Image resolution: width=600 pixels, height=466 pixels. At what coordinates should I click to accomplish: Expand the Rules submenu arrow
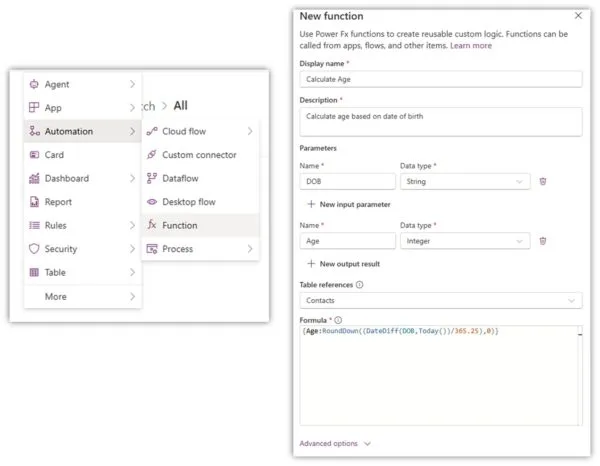point(132,225)
